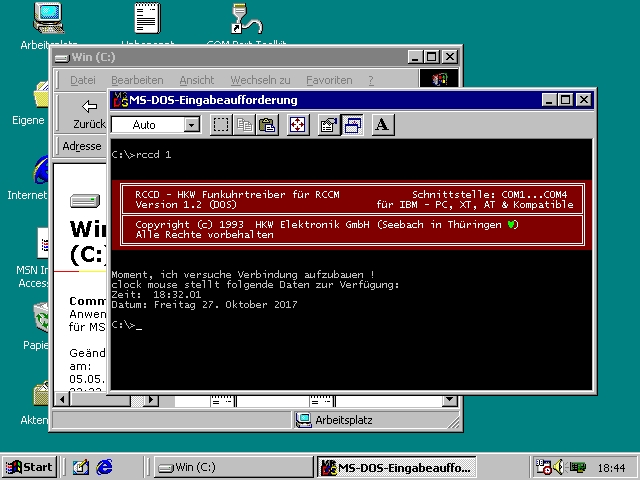Select the Aktenkoffer desktop icon
Viewport: 640px width, 480px height.
coord(41,393)
